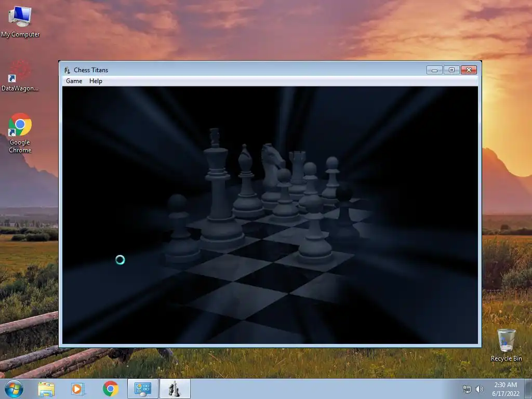
Task: Open the network status tray icon
Action: (467, 389)
